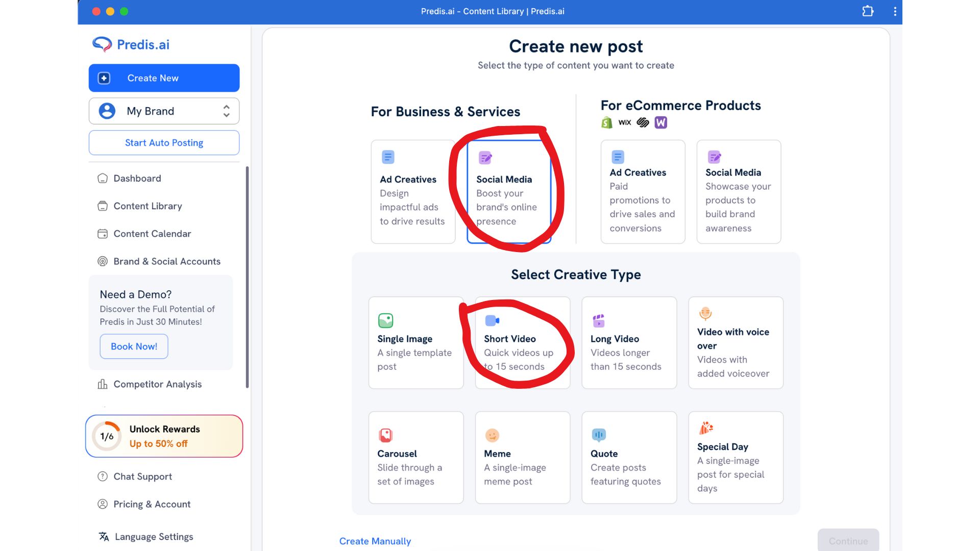Go to Content Calendar
The width and height of the screenshot is (980, 551).
[x=152, y=234]
